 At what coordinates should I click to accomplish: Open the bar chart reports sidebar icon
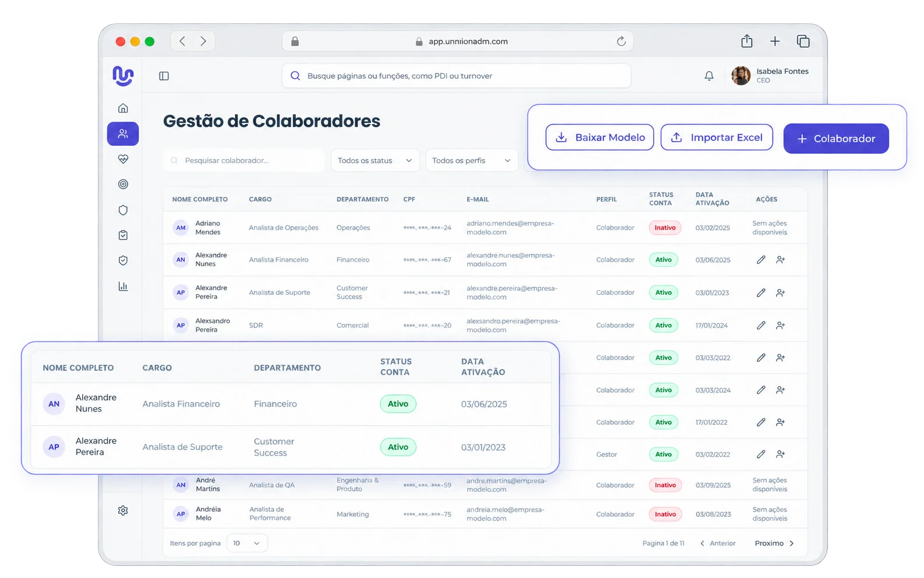[x=123, y=286]
